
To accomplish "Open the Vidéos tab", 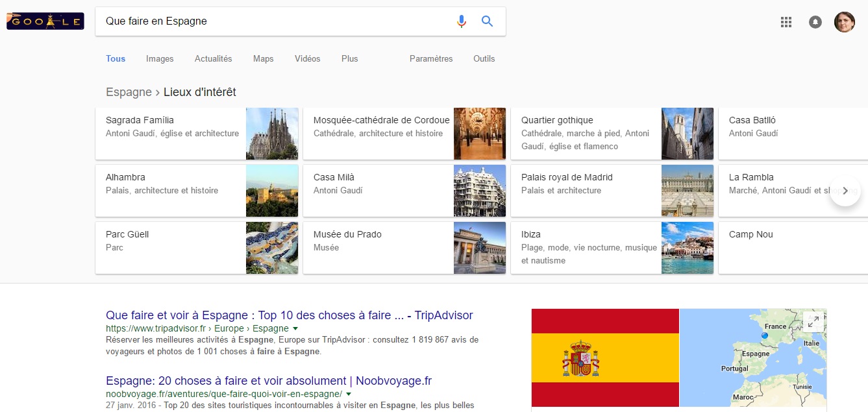I will (307, 58).
